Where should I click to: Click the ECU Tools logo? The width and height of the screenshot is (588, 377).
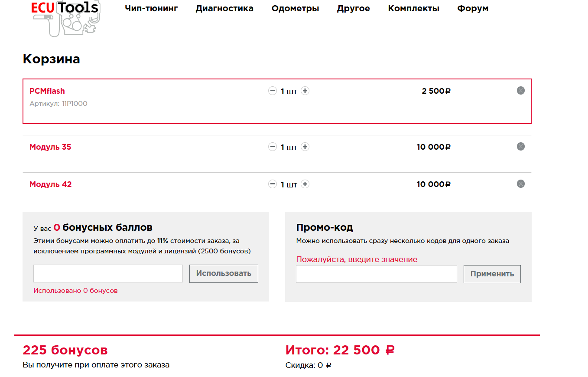pyautogui.click(x=65, y=18)
